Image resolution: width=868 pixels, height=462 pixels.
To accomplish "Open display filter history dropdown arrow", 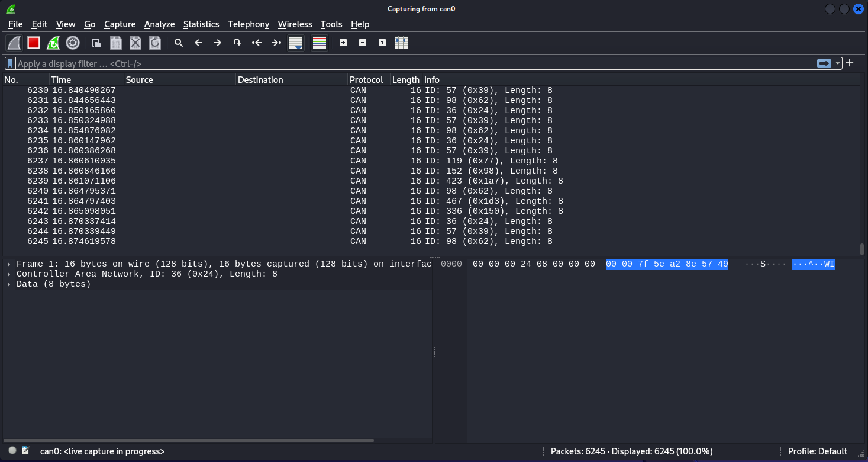I will tap(838, 63).
